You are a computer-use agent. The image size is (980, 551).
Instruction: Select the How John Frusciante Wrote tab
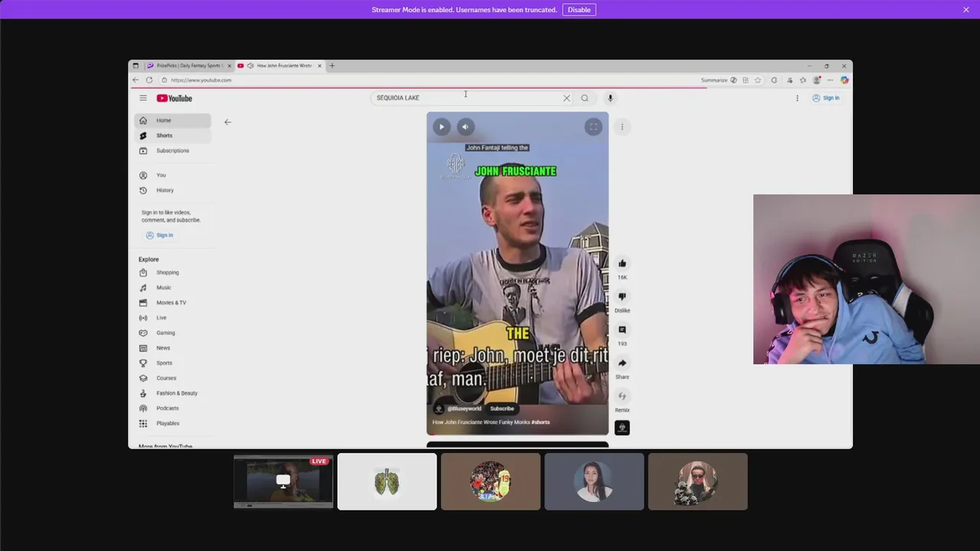tap(279, 66)
